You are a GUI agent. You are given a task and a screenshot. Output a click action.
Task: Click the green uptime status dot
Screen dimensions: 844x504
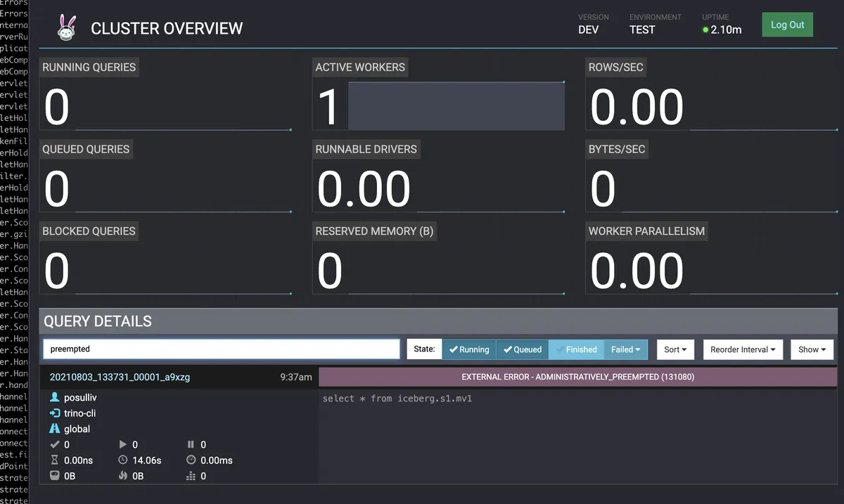tap(705, 30)
